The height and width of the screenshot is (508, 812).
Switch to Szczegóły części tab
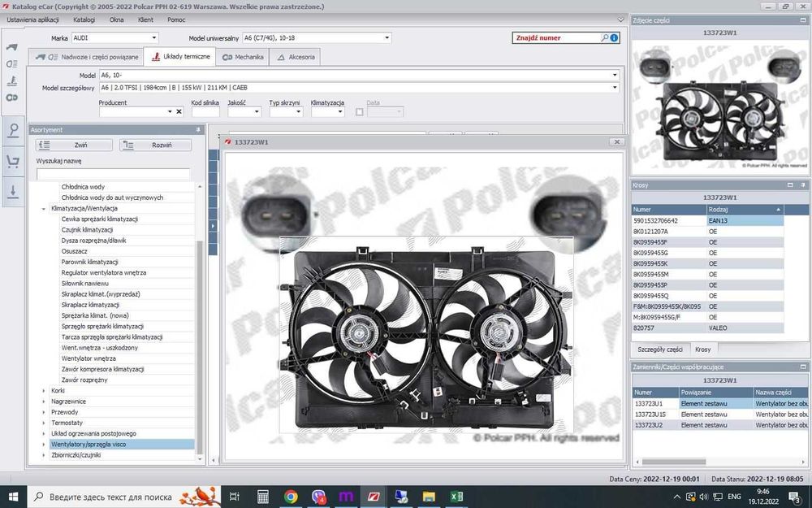[x=660, y=350]
